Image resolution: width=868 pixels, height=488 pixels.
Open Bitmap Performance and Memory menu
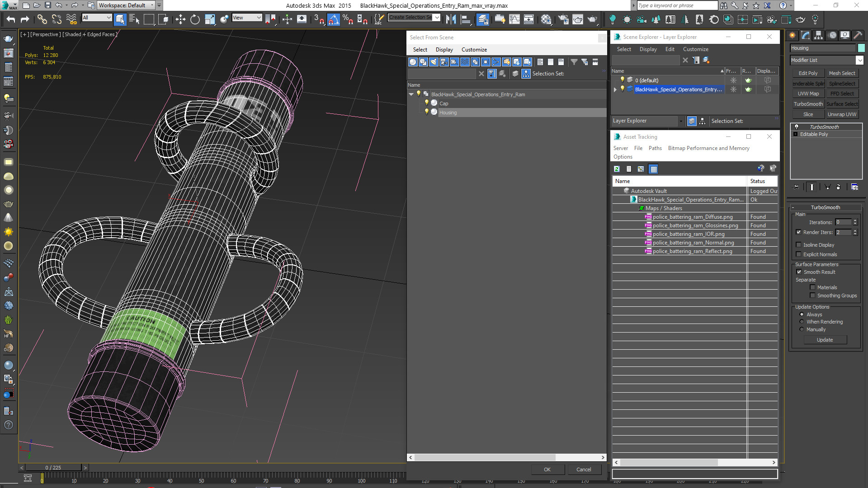709,148
